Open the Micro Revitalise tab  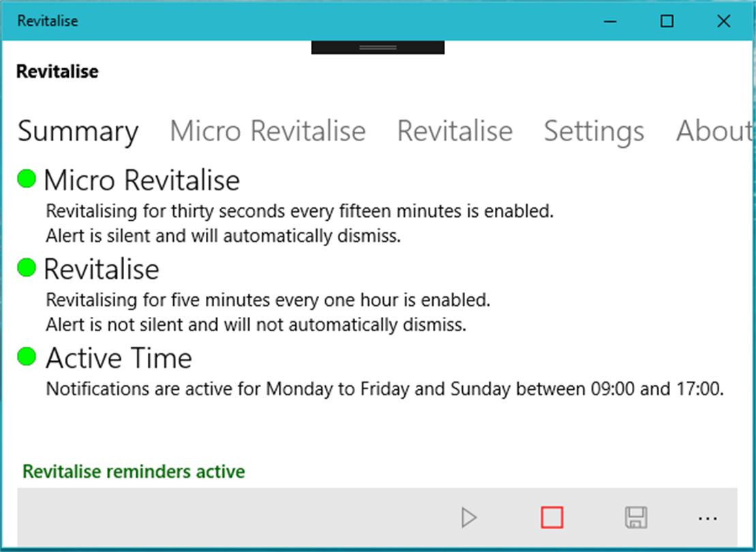pyautogui.click(x=268, y=131)
